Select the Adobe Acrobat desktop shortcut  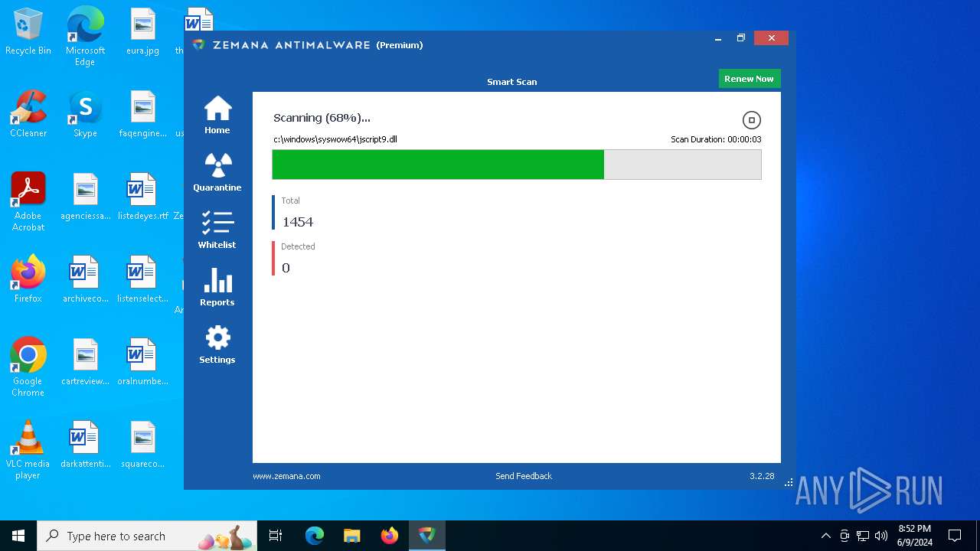point(28,202)
